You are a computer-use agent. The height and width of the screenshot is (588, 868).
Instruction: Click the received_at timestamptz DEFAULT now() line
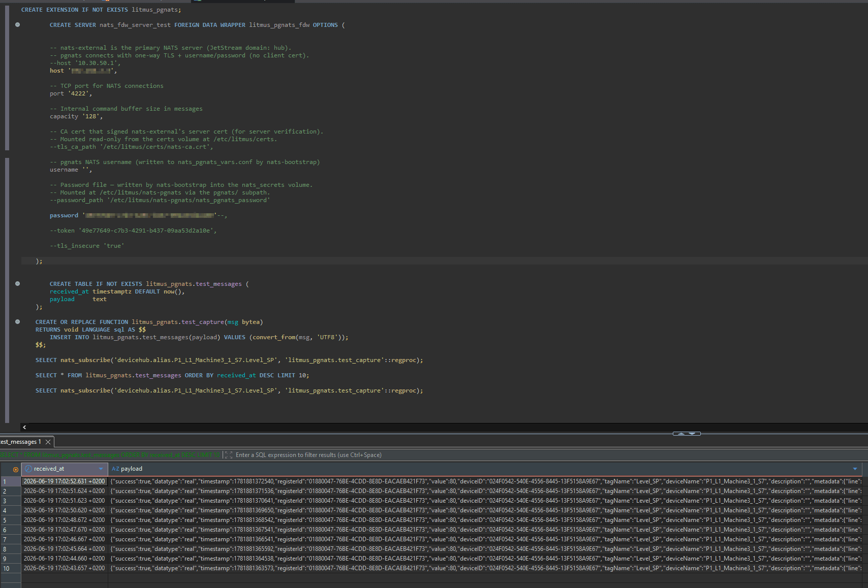[x=117, y=291]
